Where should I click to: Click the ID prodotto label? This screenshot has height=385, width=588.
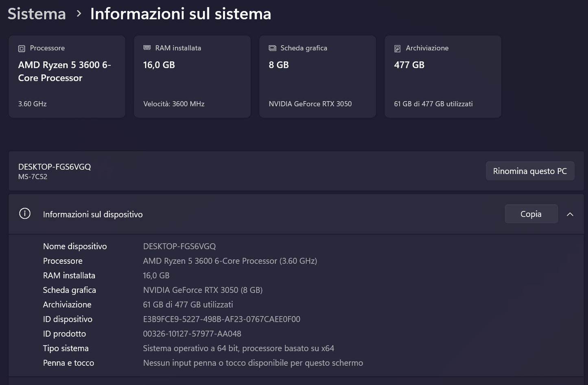(x=64, y=334)
